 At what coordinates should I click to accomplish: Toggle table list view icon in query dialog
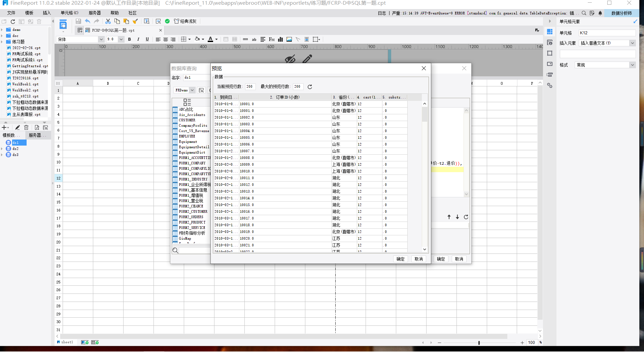(187, 102)
